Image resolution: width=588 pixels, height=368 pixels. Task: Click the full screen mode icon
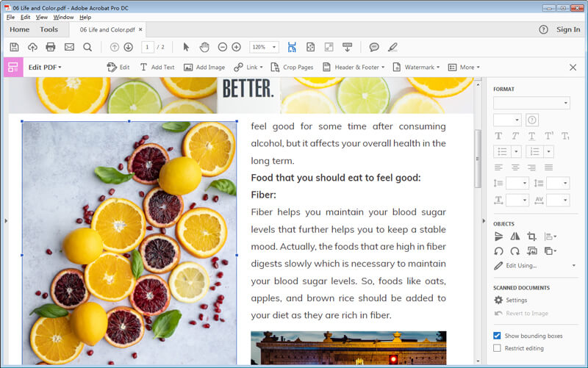coord(329,47)
